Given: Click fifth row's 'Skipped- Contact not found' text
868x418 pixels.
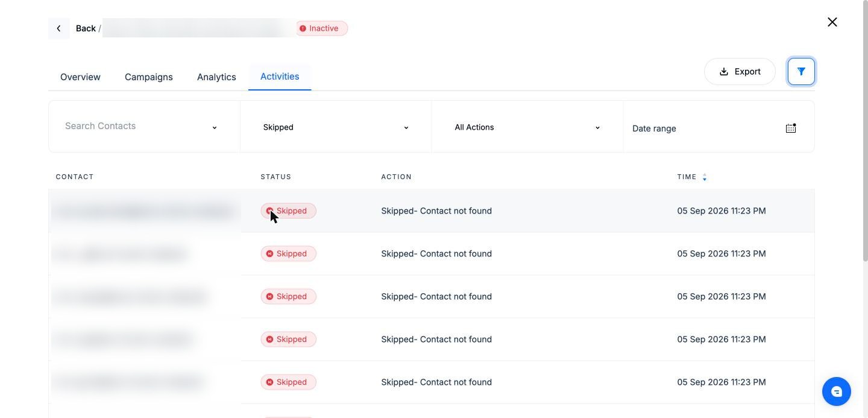Looking at the screenshot, I should [436, 382].
